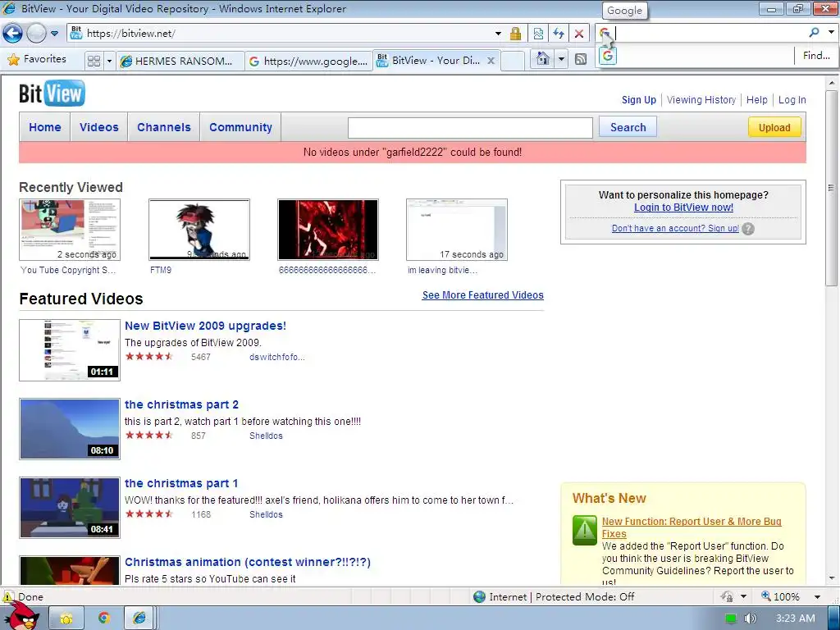Click the Google provider icon in search box
This screenshot has height=630, width=840.
click(605, 33)
